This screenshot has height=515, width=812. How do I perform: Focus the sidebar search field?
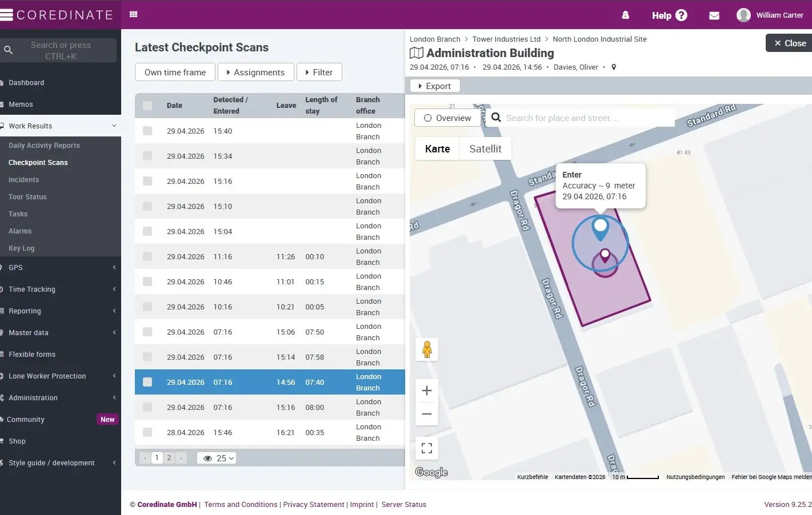61,51
